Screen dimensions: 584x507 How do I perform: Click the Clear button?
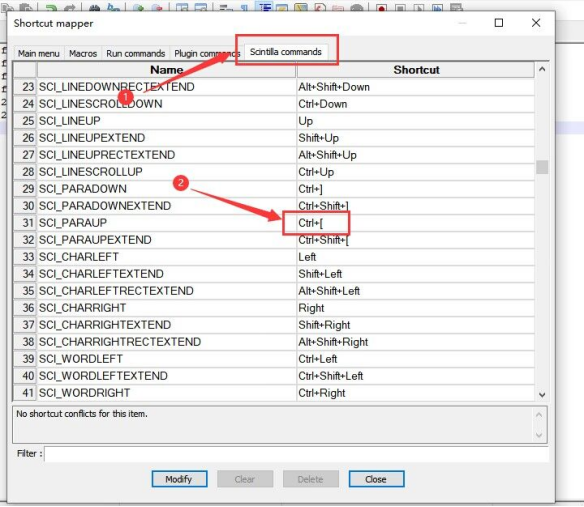[x=245, y=479]
